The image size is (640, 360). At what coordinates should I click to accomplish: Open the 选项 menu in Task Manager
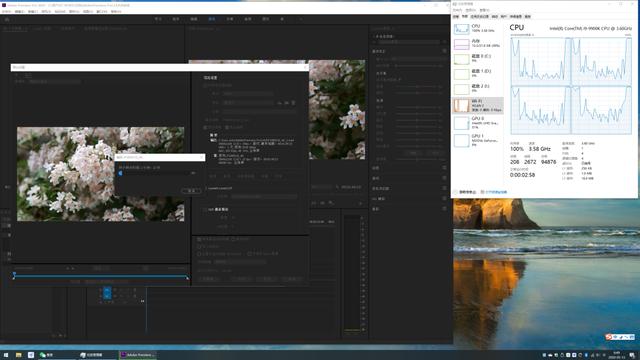tap(471, 10)
